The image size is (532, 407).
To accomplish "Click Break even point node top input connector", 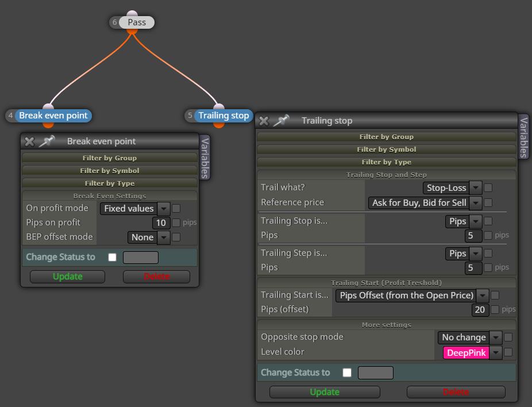I will (48, 106).
